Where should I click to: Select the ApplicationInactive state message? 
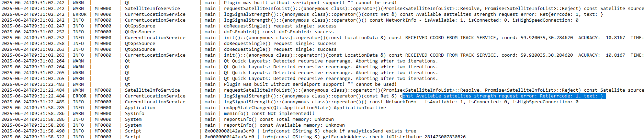(360, 108)
